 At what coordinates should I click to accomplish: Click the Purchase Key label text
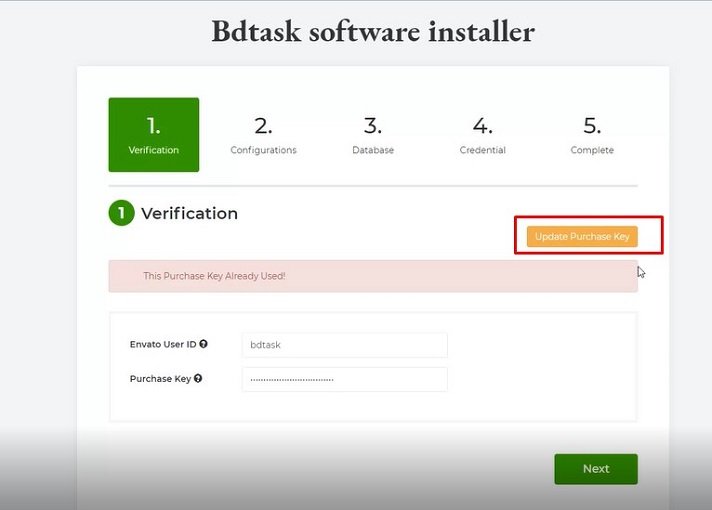tap(160, 379)
